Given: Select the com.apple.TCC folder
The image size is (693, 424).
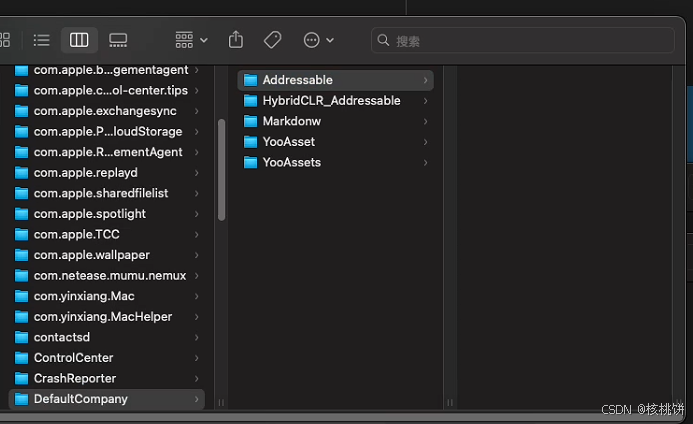Looking at the screenshot, I should [107, 234].
